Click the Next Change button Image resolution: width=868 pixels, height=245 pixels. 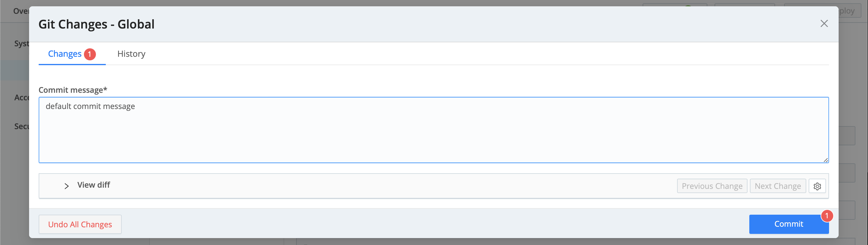778,186
